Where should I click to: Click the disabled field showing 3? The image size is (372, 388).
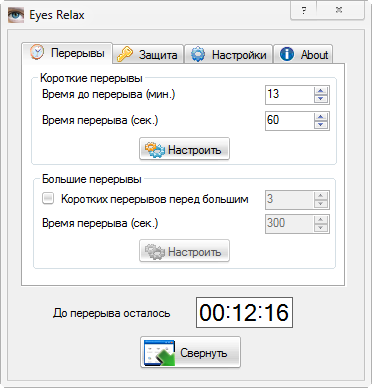289,199
